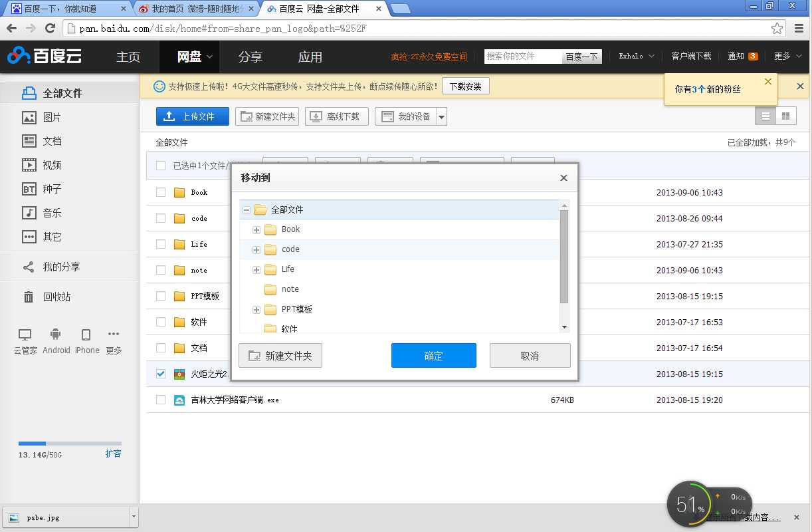Open the 应用 menu item
The image size is (812, 532).
pyautogui.click(x=310, y=57)
